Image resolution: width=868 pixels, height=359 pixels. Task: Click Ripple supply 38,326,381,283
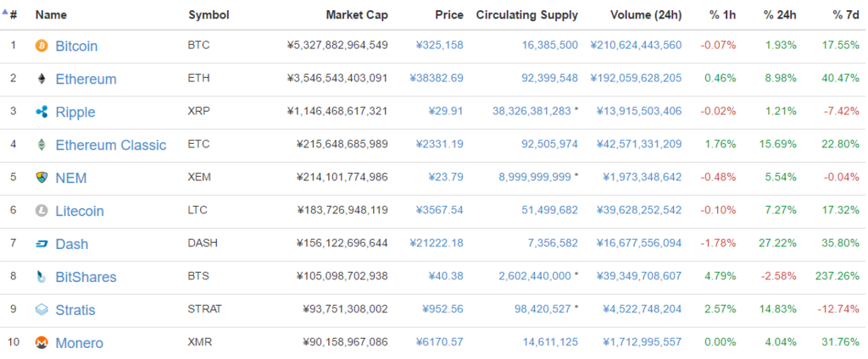pyautogui.click(x=531, y=111)
